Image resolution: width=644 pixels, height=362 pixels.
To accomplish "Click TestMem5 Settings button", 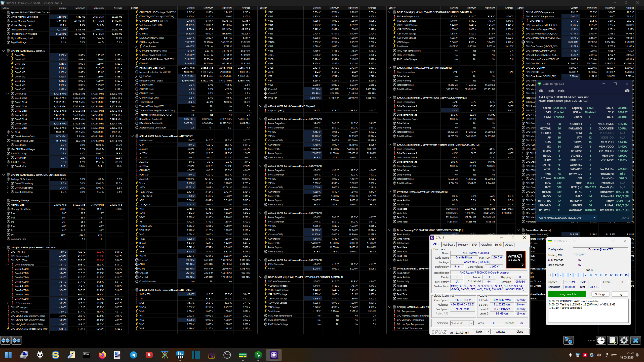I will (600, 294).
